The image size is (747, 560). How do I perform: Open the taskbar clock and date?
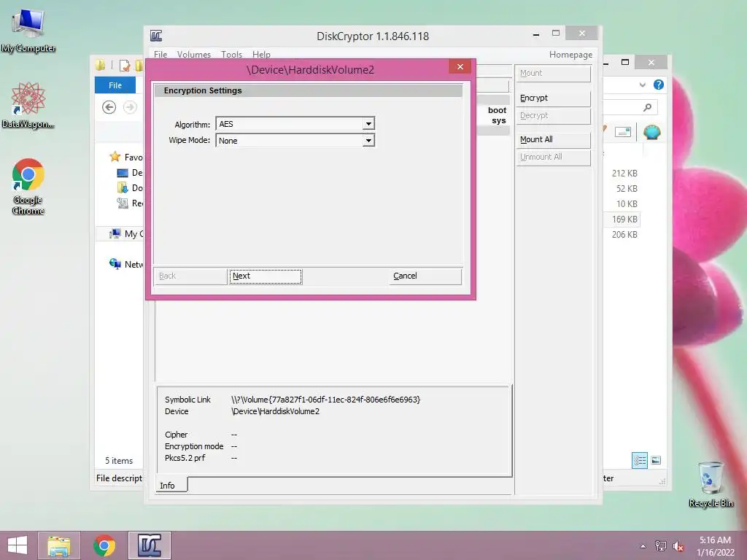[715, 546]
